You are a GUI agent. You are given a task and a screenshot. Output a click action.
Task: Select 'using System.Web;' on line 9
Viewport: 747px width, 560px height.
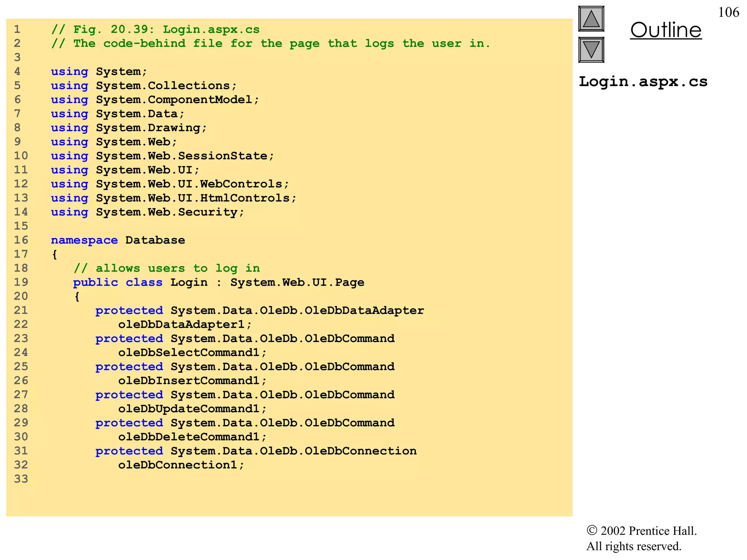click(x=114, y=142)
